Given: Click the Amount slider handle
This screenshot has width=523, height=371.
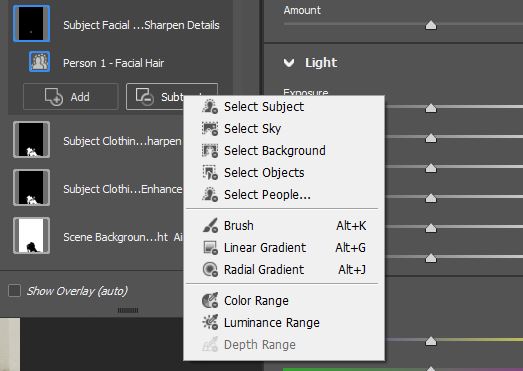Looking at the screenshot, I should point(431,25).
